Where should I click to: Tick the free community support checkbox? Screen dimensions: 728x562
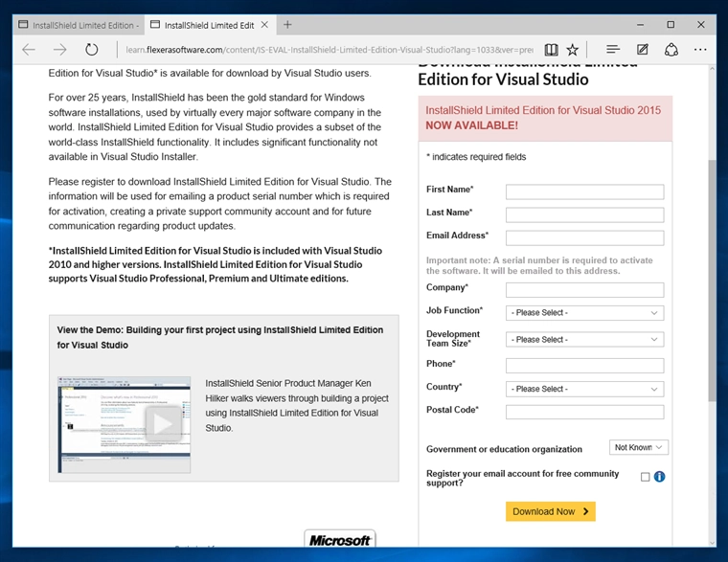pos(645,477)
